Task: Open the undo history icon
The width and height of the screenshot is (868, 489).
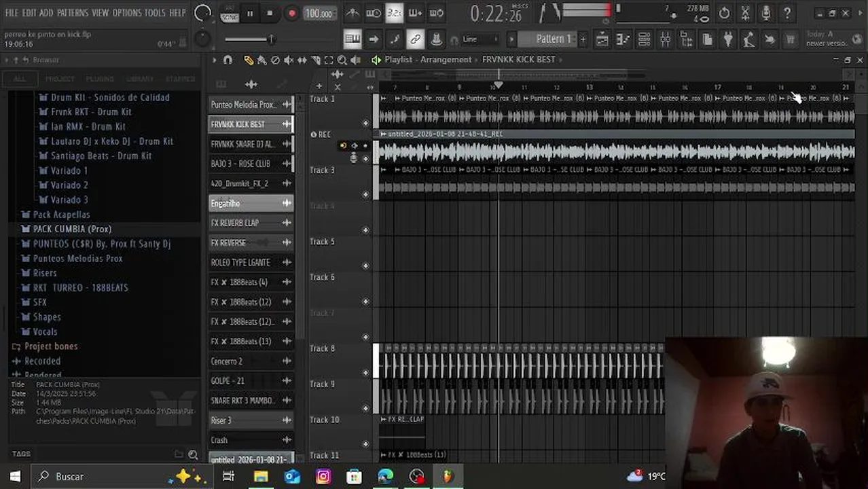Action: coord(724,13)
